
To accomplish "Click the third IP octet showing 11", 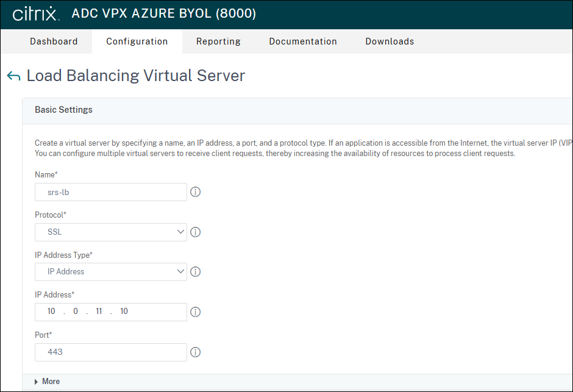I will coord(99,312).
